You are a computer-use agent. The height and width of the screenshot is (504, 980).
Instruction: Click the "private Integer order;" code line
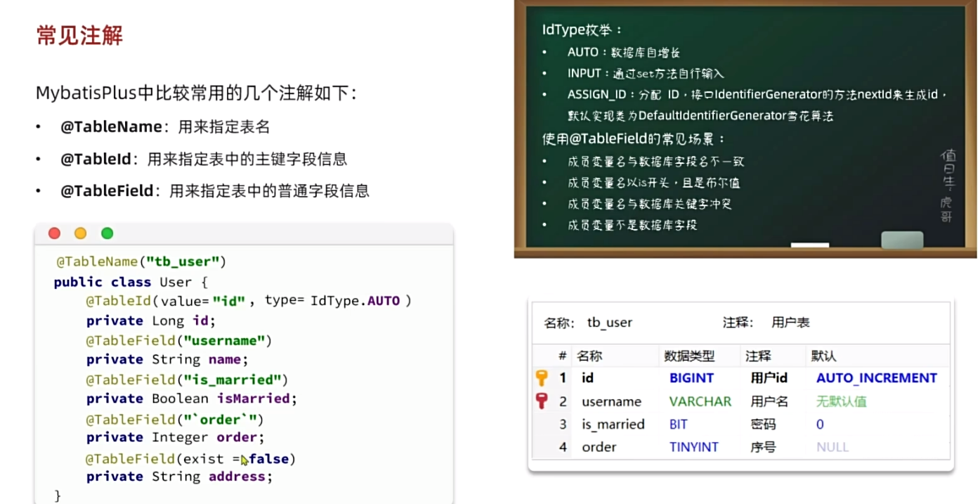tap(175, 437)
